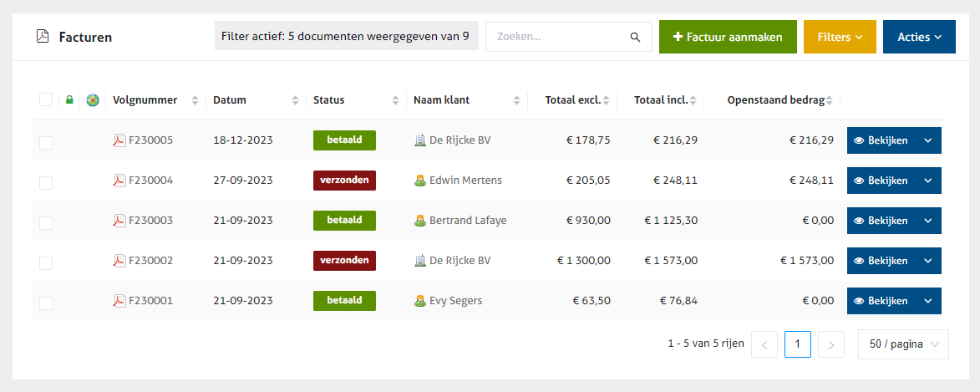Tick the checkbox for row F230004

[46, 182]
